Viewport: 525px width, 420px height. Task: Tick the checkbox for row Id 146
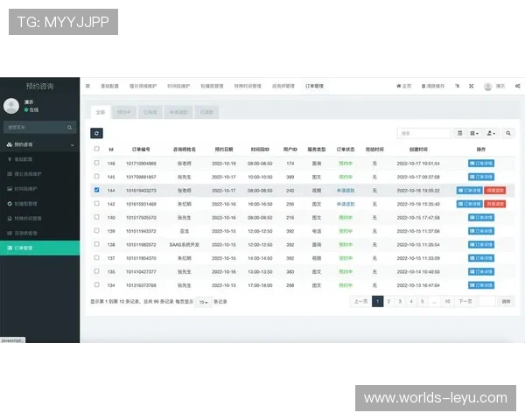coord(96,163)
